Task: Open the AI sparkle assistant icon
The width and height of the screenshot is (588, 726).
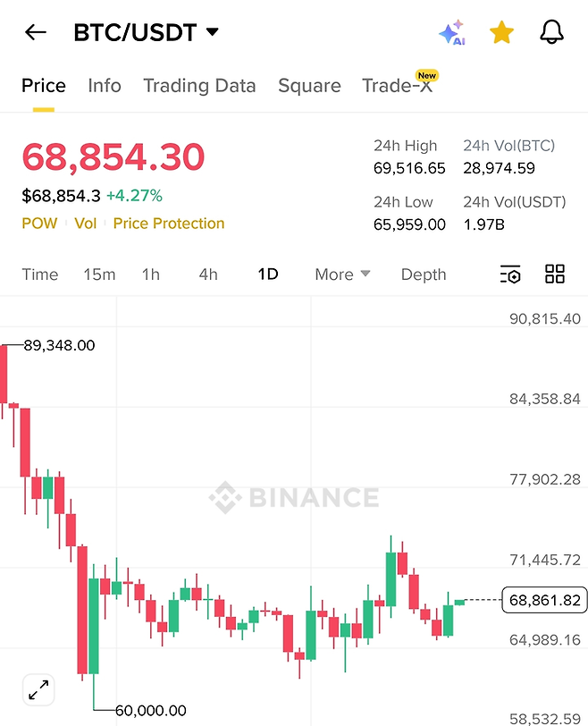Action: 451,33
